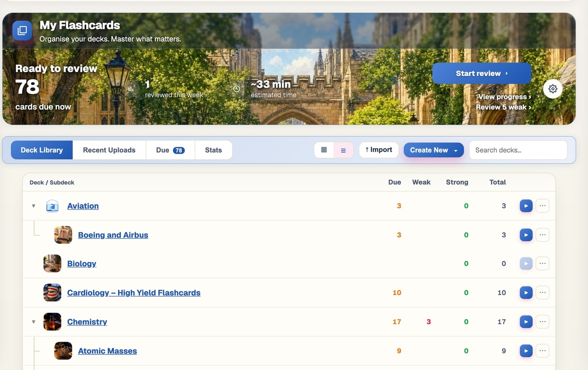Open more options for Atomic Masses
588x370 pixels.
(x=542, y=351)
